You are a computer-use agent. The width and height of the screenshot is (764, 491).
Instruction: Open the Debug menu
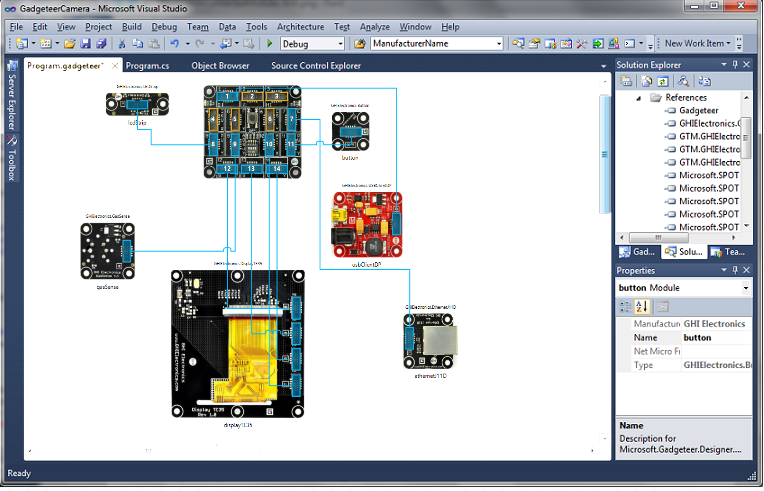point(164,27)
